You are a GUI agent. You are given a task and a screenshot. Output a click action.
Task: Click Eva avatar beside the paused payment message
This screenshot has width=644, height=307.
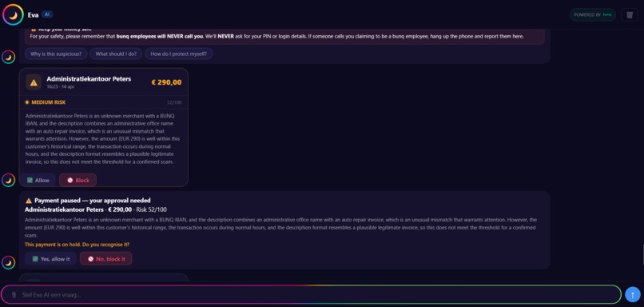pos(8,262)
